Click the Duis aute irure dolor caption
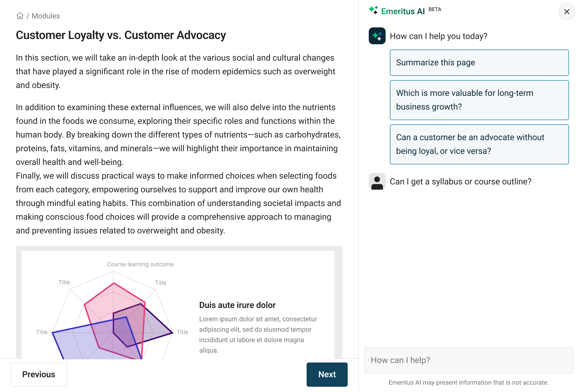Screen dimensions: 580x392 click(x=237, y=305)
